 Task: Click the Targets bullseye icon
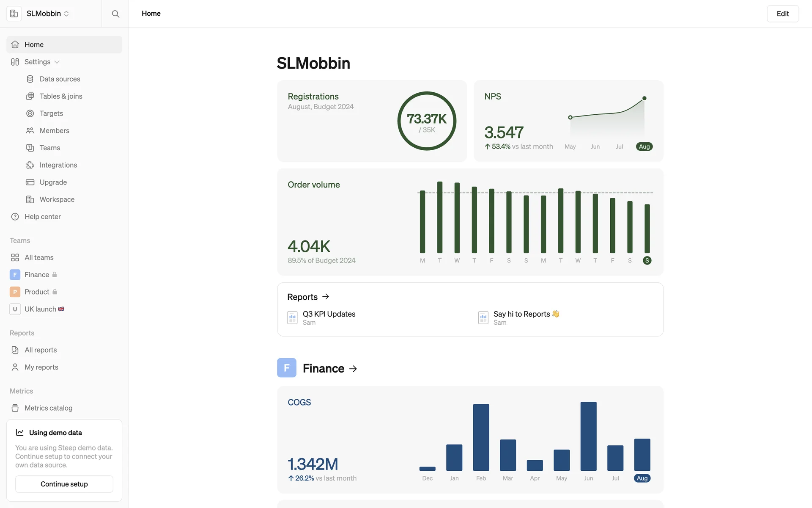point(30,113)
